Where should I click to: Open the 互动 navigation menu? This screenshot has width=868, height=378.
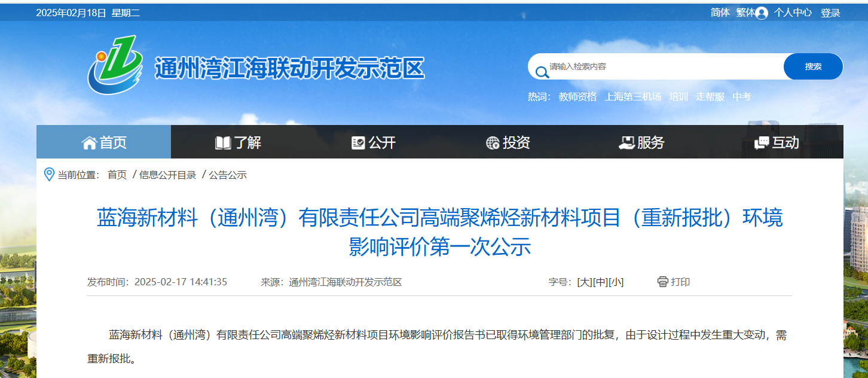click(x=777, y=142)
